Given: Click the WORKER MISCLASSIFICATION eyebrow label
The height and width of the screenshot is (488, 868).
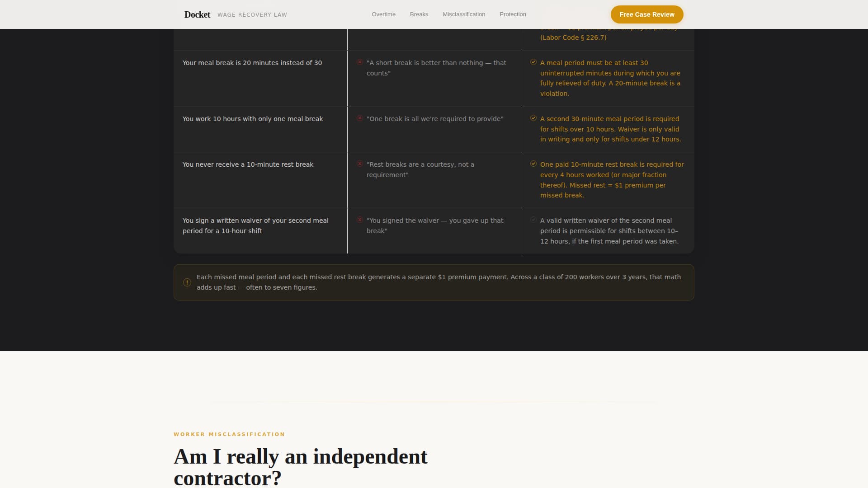Looking at the screenshot, I should (x=229, y=434).
